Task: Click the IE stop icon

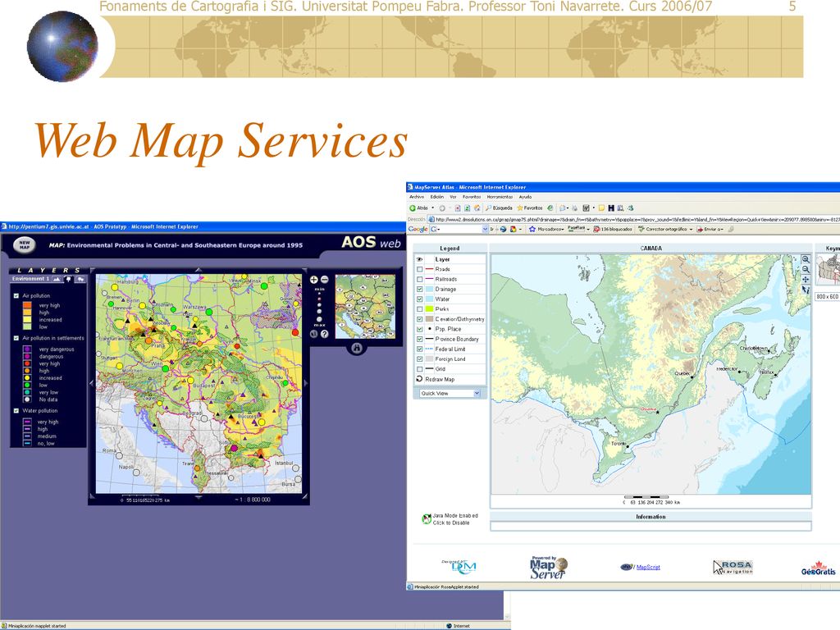Action: coord(458,208)
